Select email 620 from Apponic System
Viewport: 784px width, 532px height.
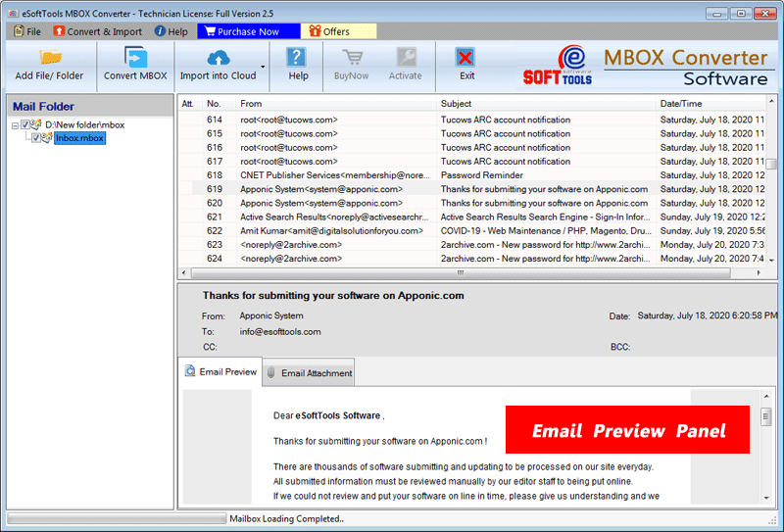point(471,203)
